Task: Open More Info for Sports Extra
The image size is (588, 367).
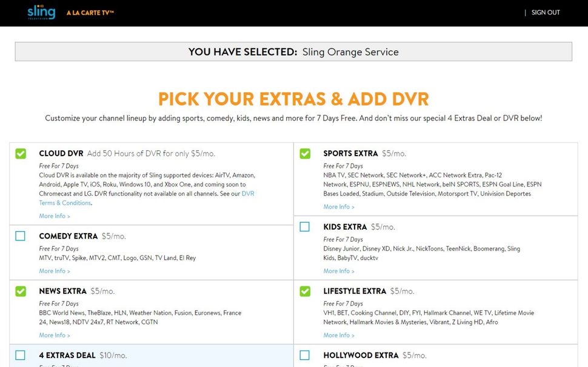Action: coord(339,207)
